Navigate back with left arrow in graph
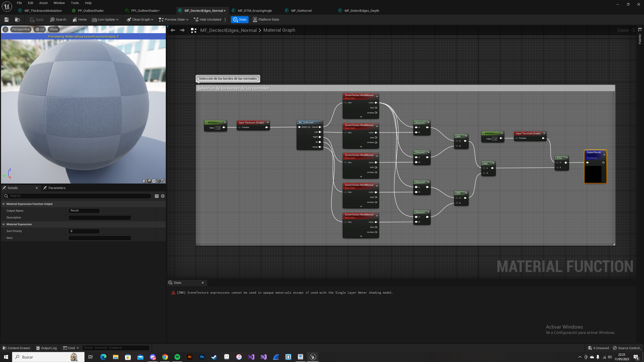 click(173, 30)
